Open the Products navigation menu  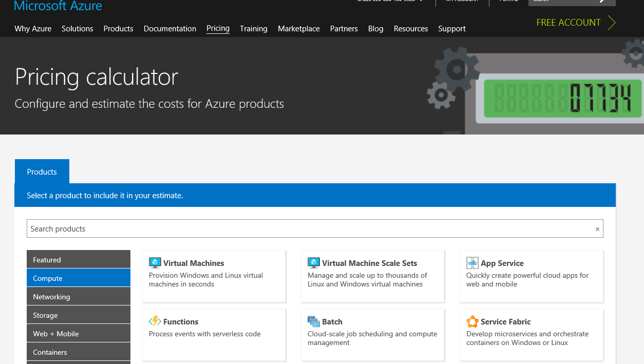click(118, 29)
